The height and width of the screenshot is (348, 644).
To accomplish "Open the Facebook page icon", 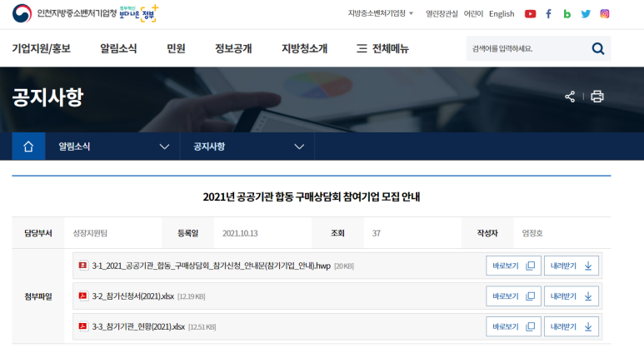I will point(548,14).
